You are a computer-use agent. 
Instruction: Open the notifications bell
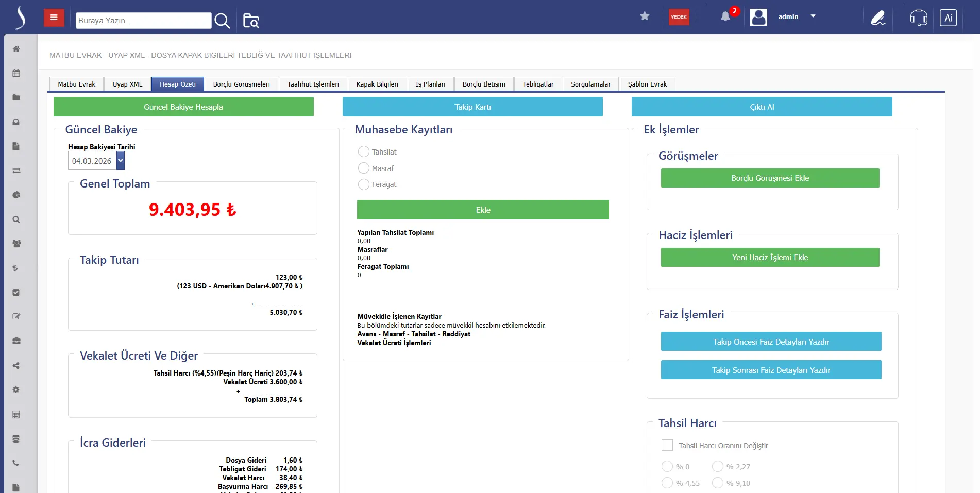tap(725, 16)
